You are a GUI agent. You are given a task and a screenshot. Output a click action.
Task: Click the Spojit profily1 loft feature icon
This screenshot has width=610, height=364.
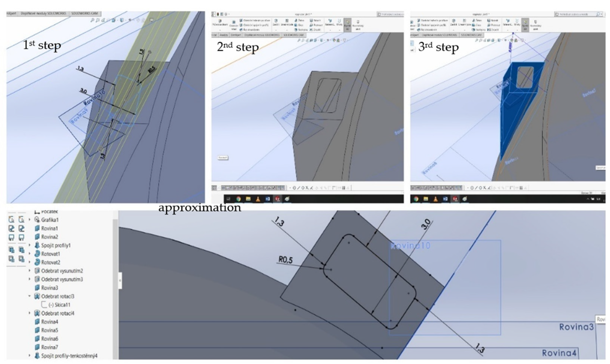(37, 245)
